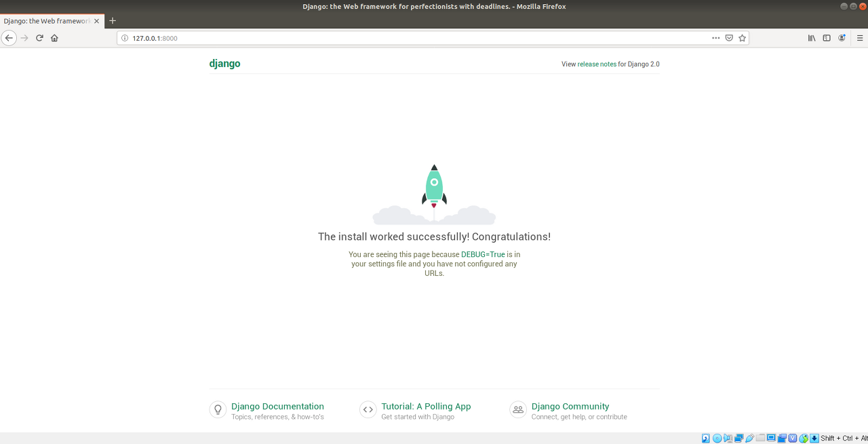Click VirtualBox audio status icon

coord(728,438)
